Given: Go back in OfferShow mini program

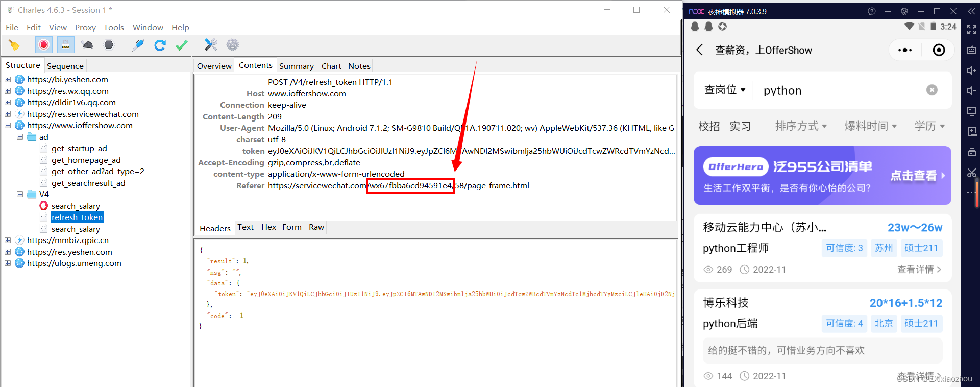Looking at the screenshot, I should coord(699,50).
